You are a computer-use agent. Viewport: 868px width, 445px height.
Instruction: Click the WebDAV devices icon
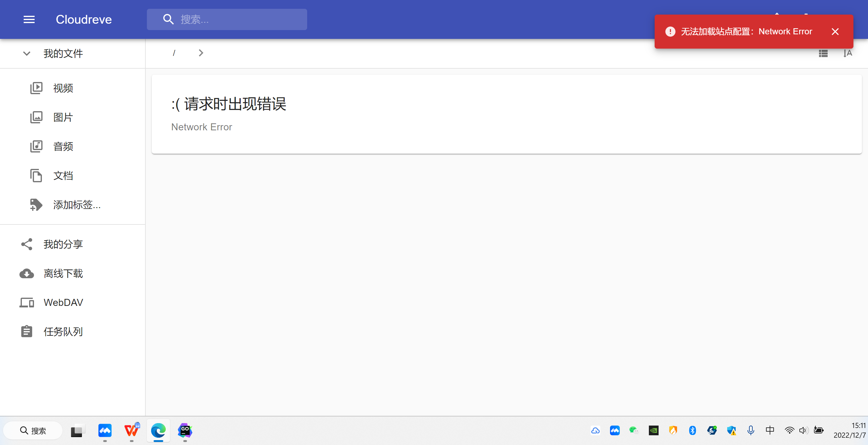click(27, 303)
